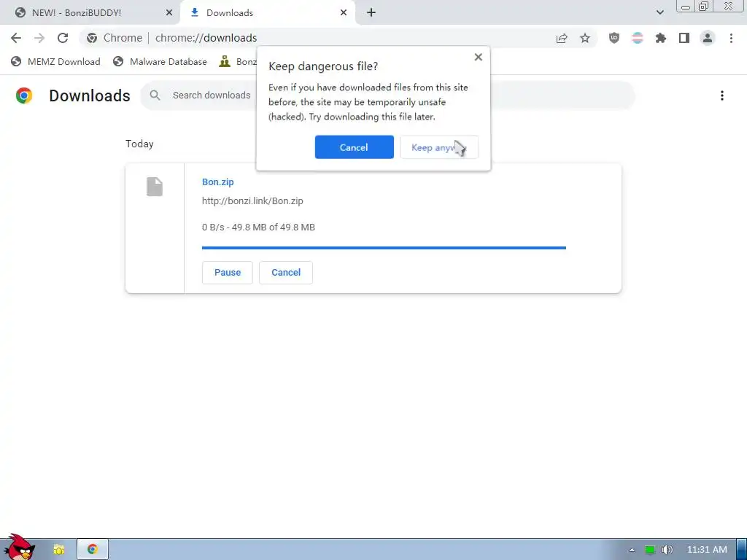
Task: Open the Bon.zip file name link
Action: click(217, 182)
